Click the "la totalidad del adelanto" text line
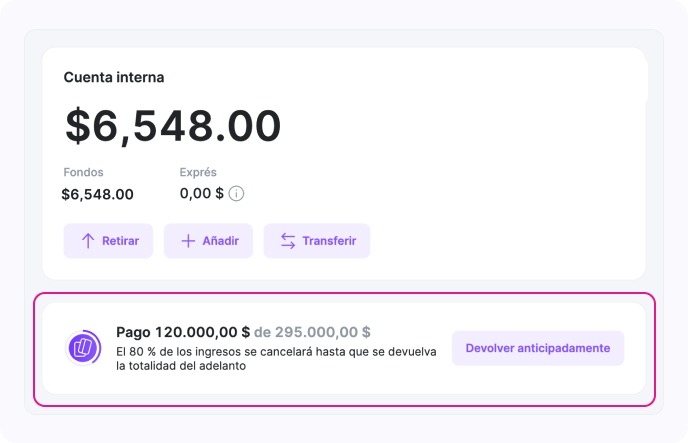The width and height of the screenshot is (688, 443). (x=181, y=366)
